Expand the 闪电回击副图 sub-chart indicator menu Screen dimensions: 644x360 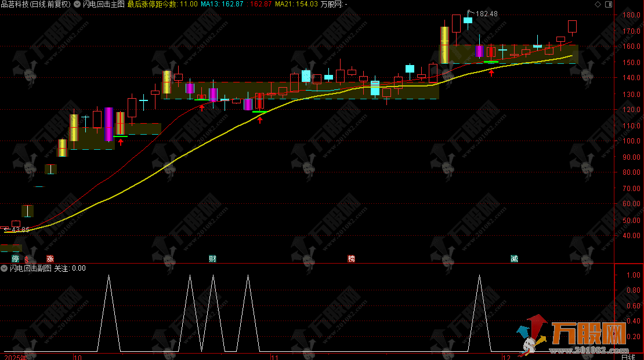pos(4,268)
